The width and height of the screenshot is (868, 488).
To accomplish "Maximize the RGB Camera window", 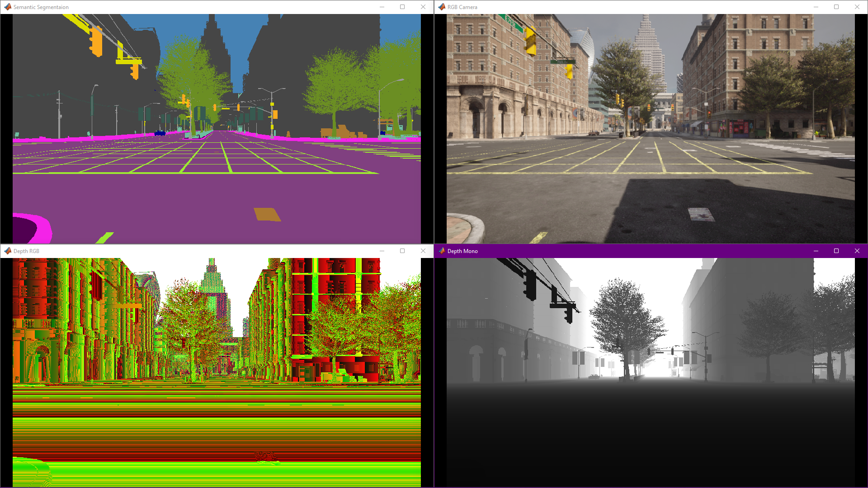I will click(836, 7).
